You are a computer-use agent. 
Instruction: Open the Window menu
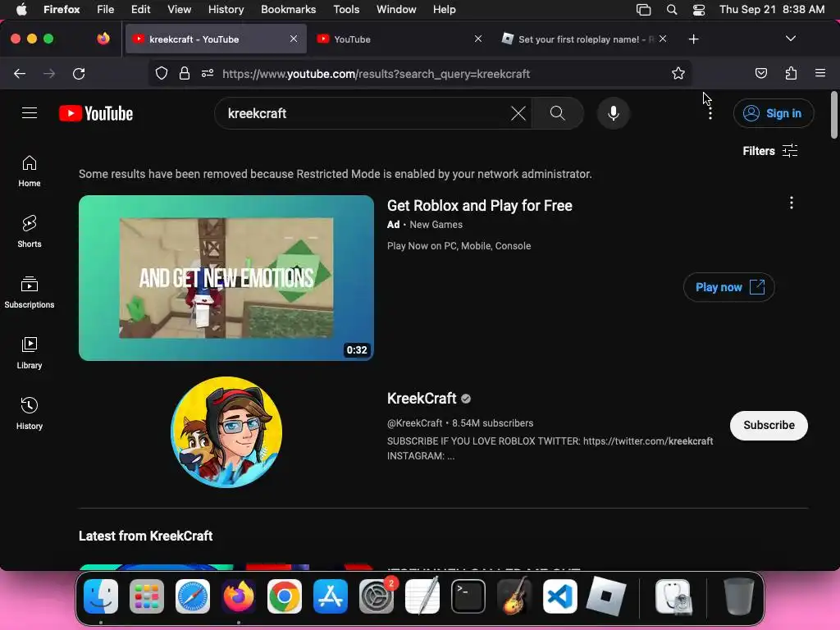tap(396, 9)
